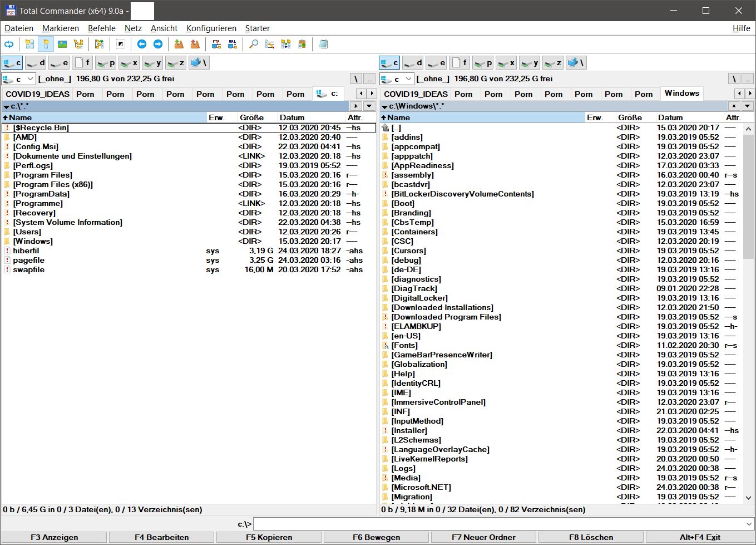Select [Fonts] folder in right panel
The width and height of the screenshot is (756, 545).
point(561,345)
